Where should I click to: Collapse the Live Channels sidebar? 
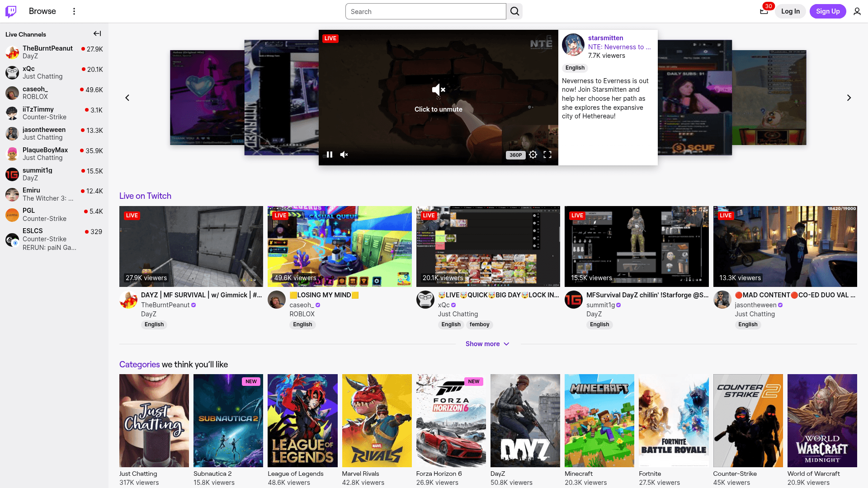pos(97,33)
